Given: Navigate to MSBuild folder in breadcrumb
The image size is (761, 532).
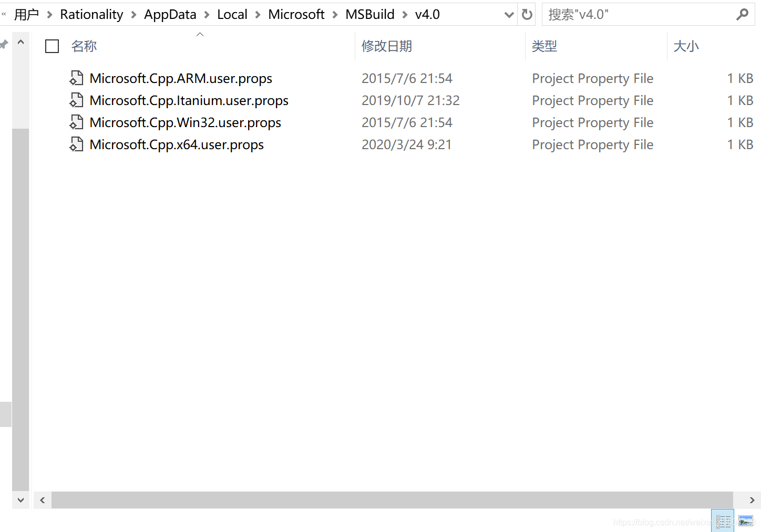Looking at the screenshot, I should (x=370, y=15).
